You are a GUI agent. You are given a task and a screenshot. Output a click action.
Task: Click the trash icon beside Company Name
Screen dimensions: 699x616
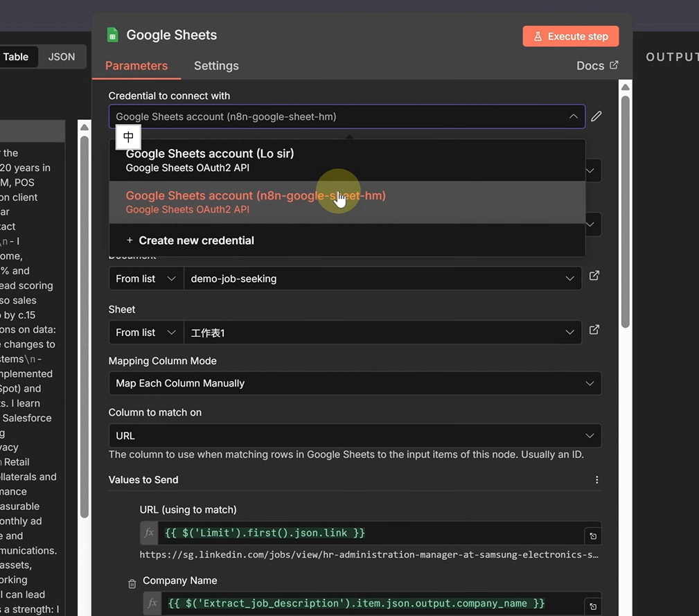click(x=132, y=584)
